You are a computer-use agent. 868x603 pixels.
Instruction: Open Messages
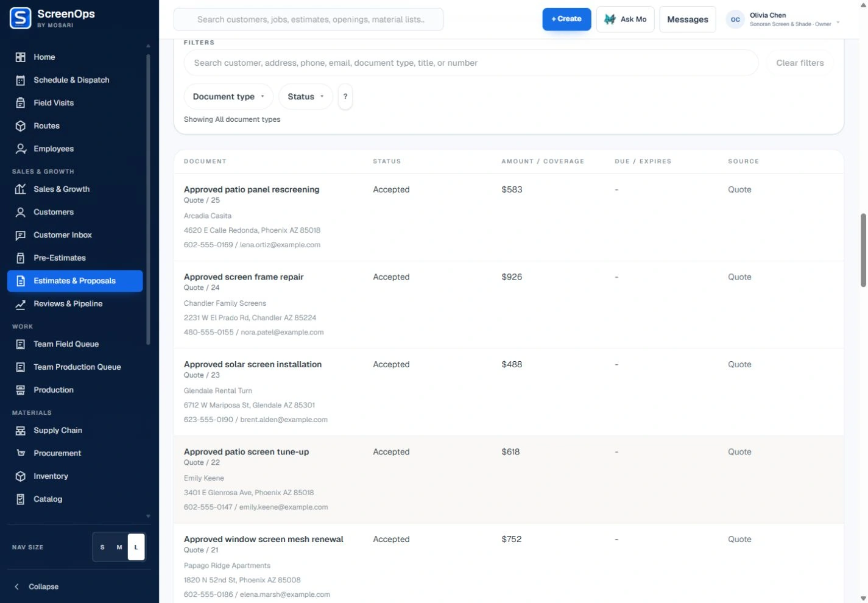pyautogui.click(x=688, y=19)
